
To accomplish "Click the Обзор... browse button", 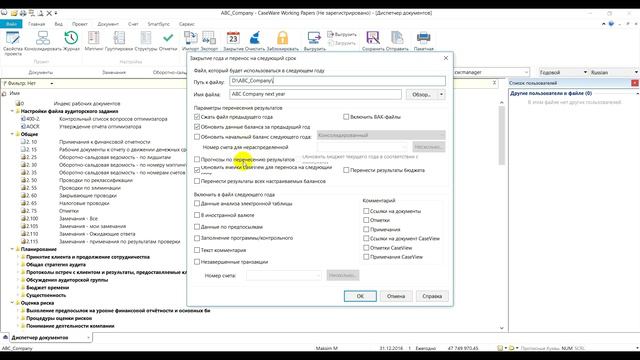I will [x=422, y=94].
